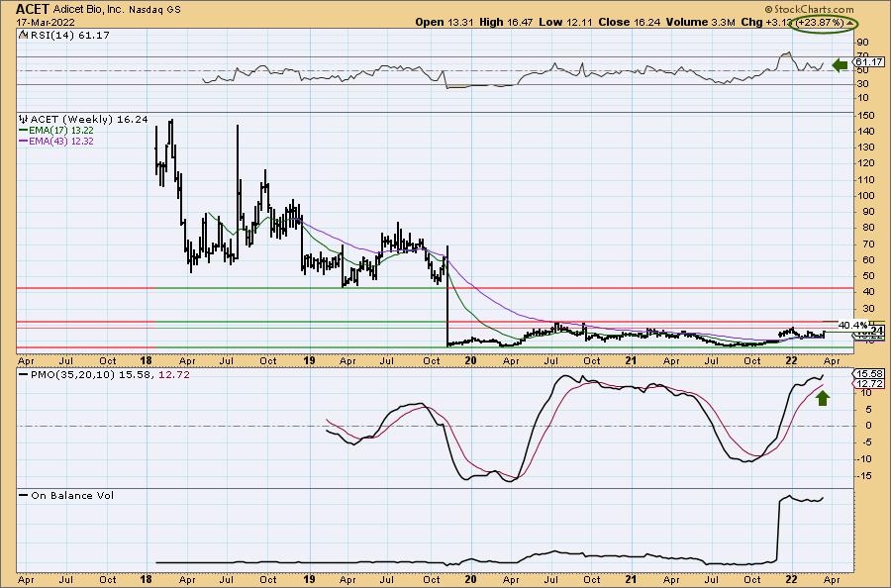This screenshot has height=588, width=891.
Task: Click the price bar icon beside ACET (Weekly)
Action: [x=24, y=120]
